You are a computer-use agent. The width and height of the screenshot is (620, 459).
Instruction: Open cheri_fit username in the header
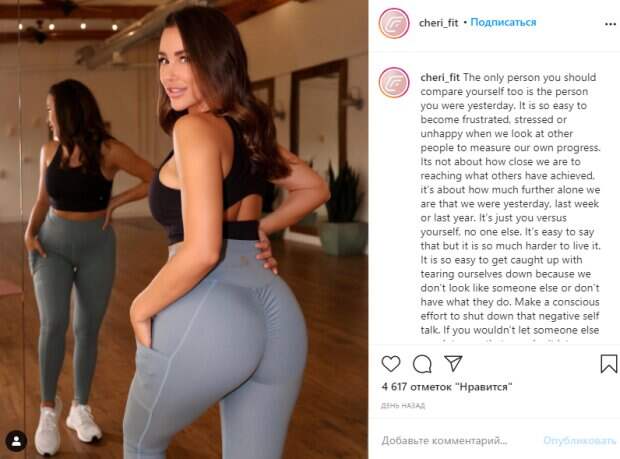[x=438, y=23]
